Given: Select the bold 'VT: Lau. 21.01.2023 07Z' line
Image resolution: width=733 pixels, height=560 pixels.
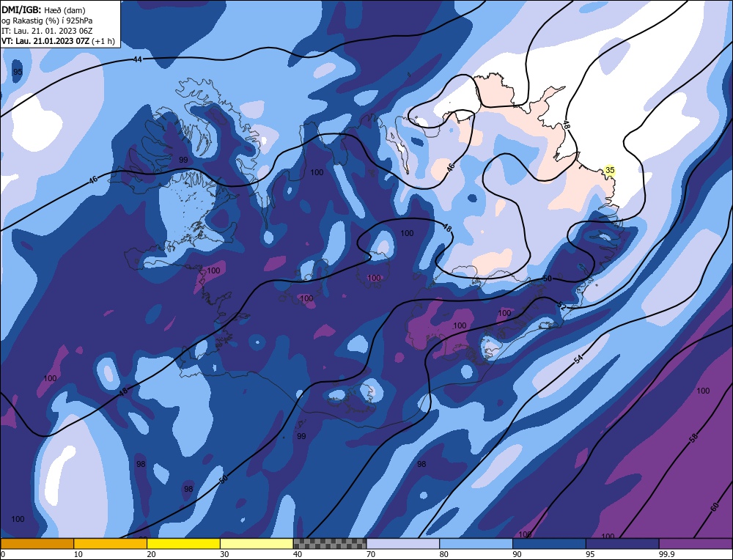Looking at the screenshot, I should [x=45, y=41].
